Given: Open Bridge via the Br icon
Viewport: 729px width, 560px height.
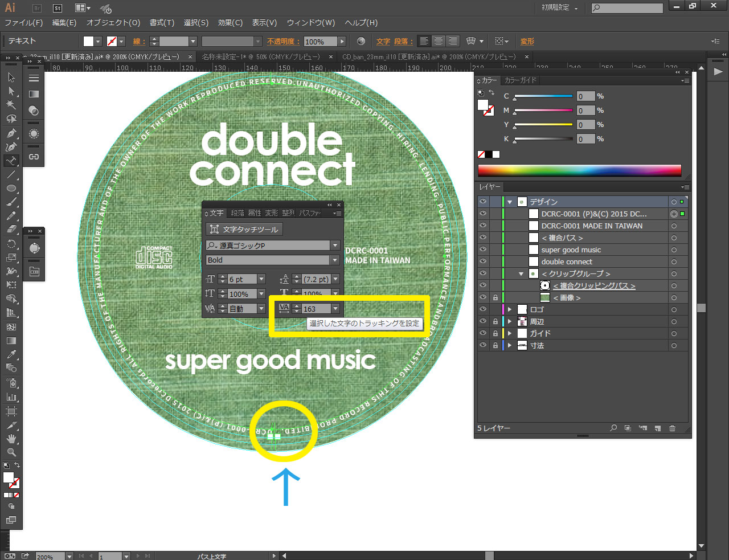Looking at the screenshot, I should [37, 8].
